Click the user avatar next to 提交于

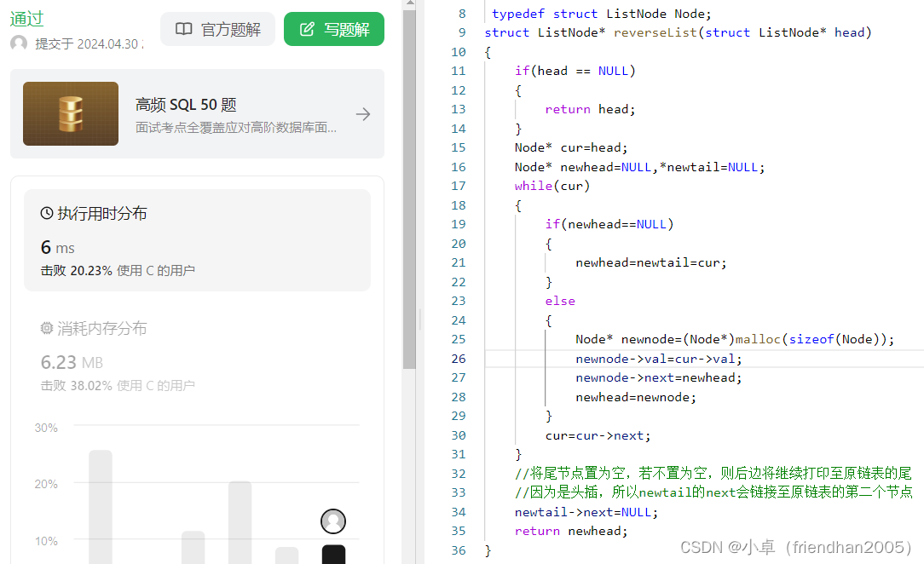tap(19, 43)
